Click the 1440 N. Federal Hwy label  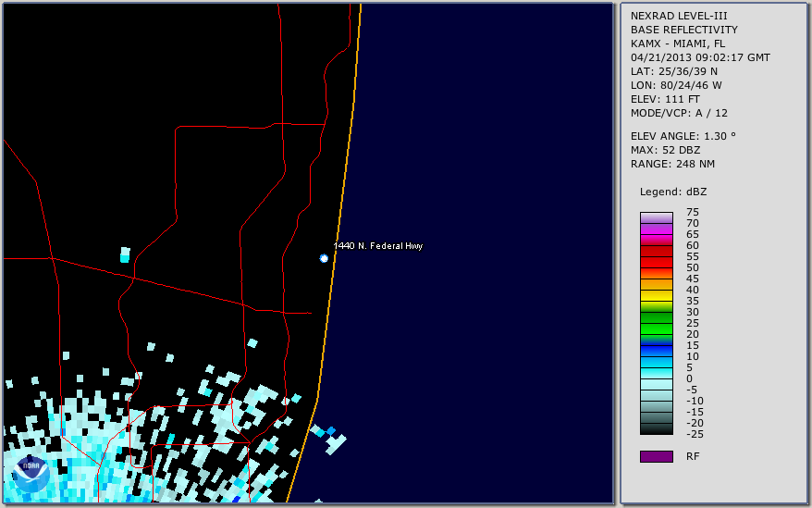[x=378, y=246]
